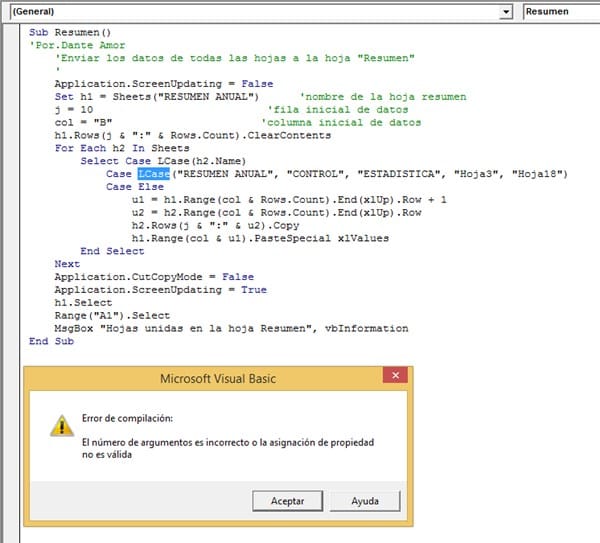The width and height of the screenshot is (600, 543).
Task: Click the 'j = 10' line
Action: pos(74,110)
